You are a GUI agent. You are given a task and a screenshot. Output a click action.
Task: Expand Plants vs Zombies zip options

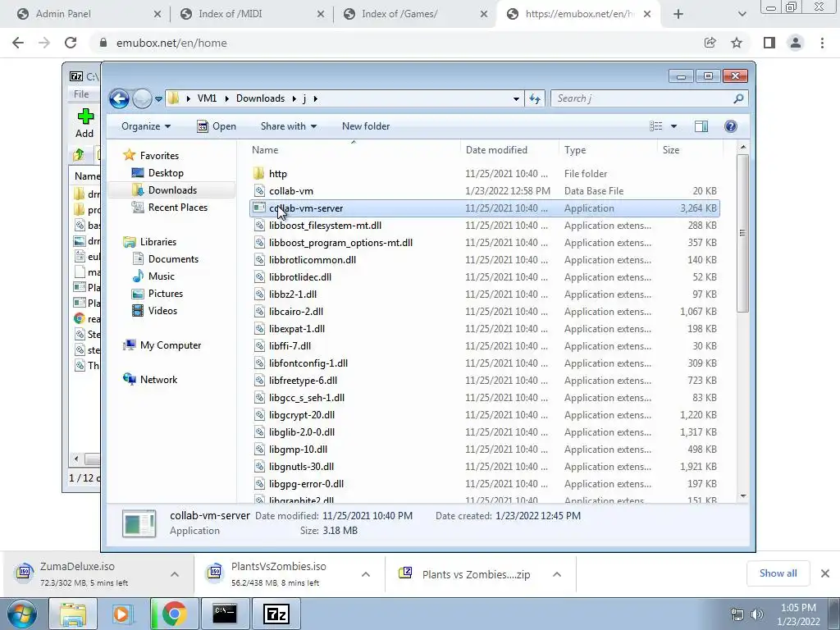(557, 574)
